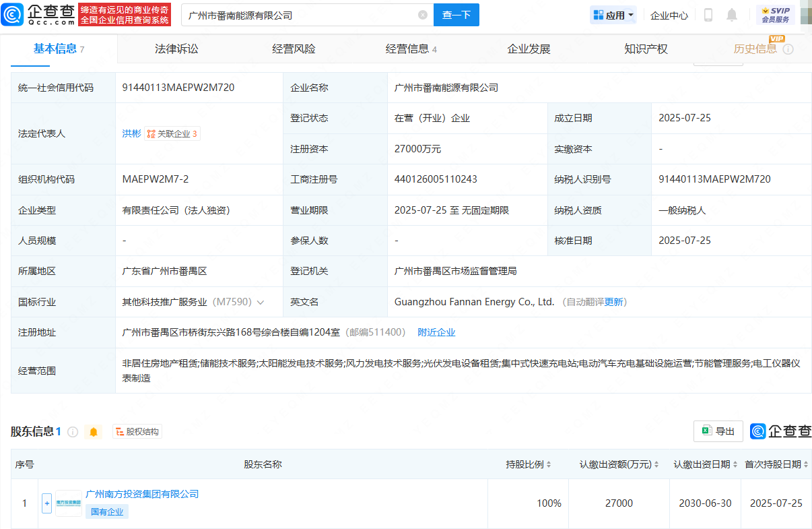Click 所属地区 广东省广州市番禺区
Image resolution: width=812 pixels, height=529 pixels.
pos(164,271)
